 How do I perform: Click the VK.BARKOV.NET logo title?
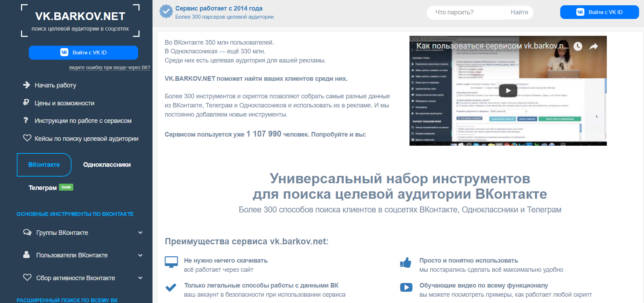click(x=80, y=16)
